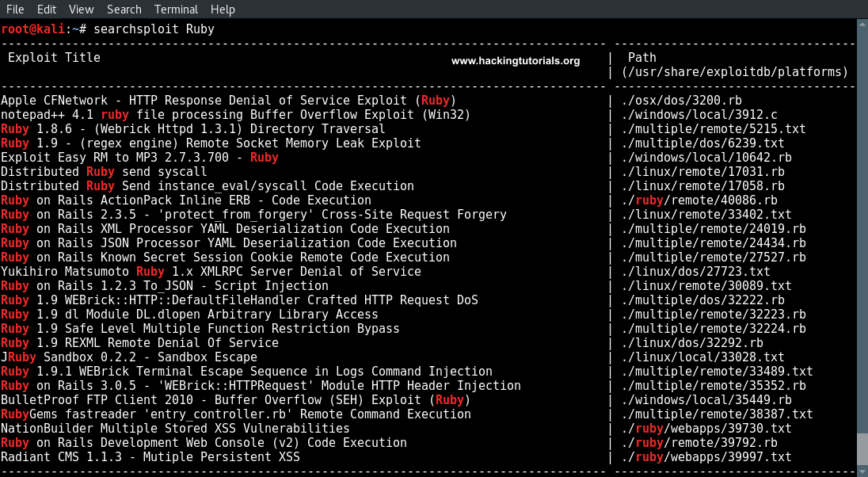Click 'JRuby Sandbox 0.2.2 - Sandbox Escape' row
Viewport: 868px width, 477px height.
pyautogui.click(x=129, y=357)
